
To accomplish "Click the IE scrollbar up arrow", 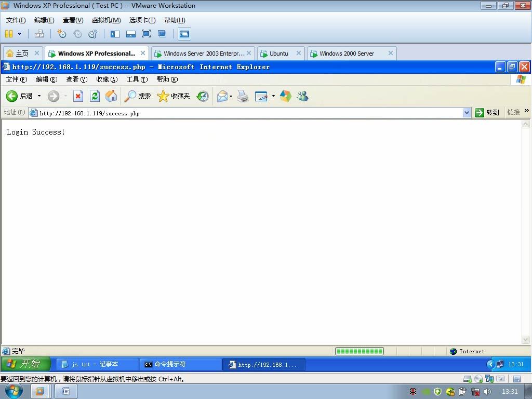I will click(x=526, y=124).
